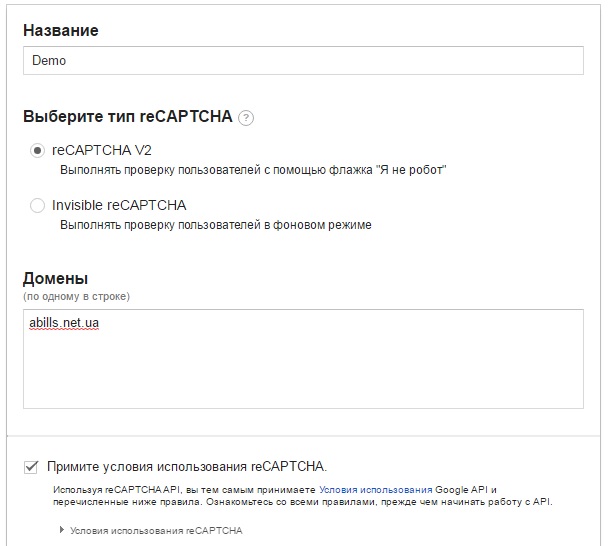The image size is (608, 546).
Task: Click the Используя reCAPTCHA API paragraph text
Action: pyautogui.click(x=303, y=496)
